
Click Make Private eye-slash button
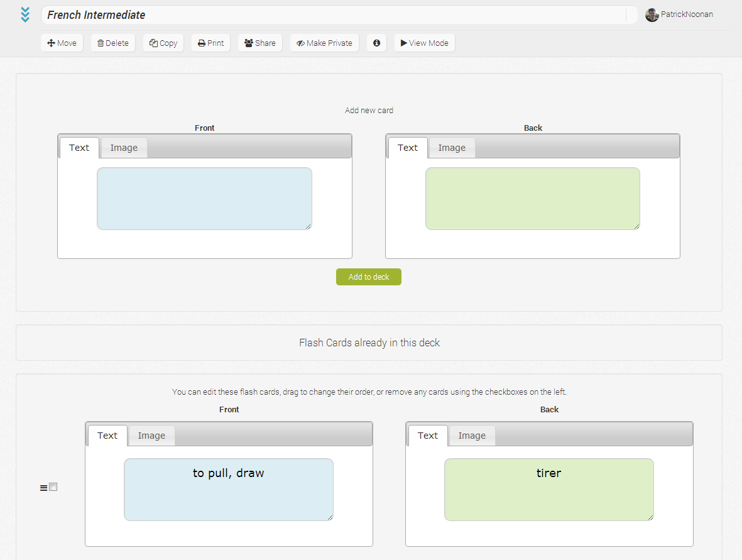[x=324, y=43]
